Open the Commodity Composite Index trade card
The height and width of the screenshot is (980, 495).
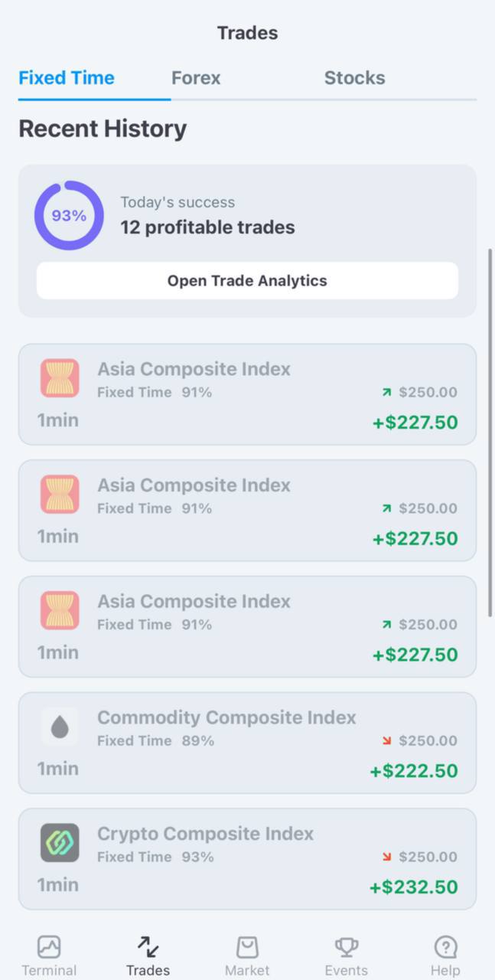pyautogui.click(x=247, y=743)
